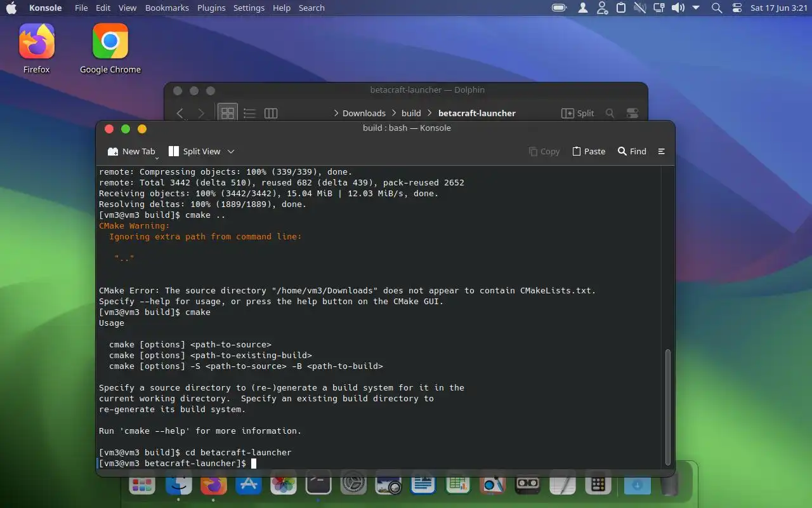Open Dolphin's menu toggle icon
This screenshot has height=508, width=812.
coord(632,113)
